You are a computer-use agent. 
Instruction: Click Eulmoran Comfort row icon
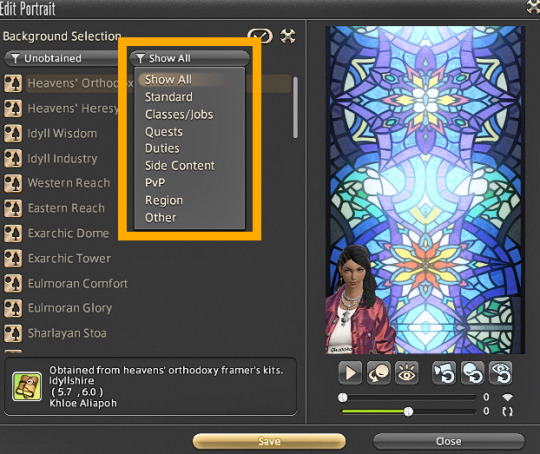13,283
